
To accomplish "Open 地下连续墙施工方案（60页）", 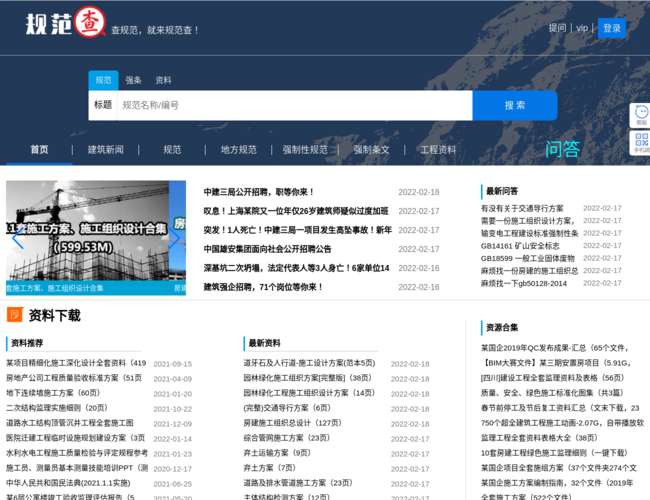I will (53, 393).
